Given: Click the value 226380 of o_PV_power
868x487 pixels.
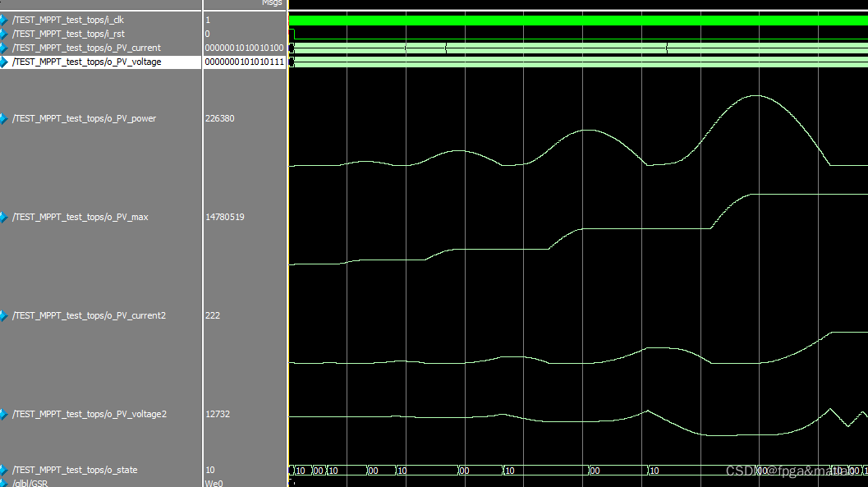Looking at the screenshot, I should point(218,117).
